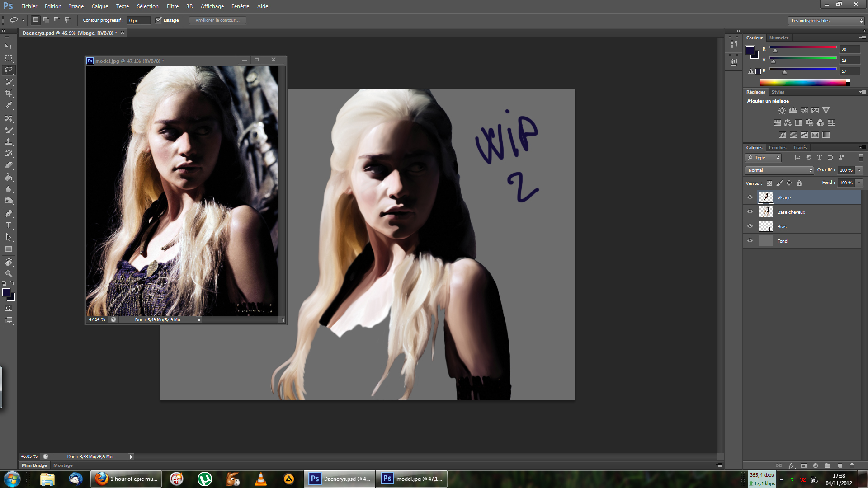The height and width of the screenshot is (488, 868).
Task: Hide the Visage layer
Action: tap(750, 197)
